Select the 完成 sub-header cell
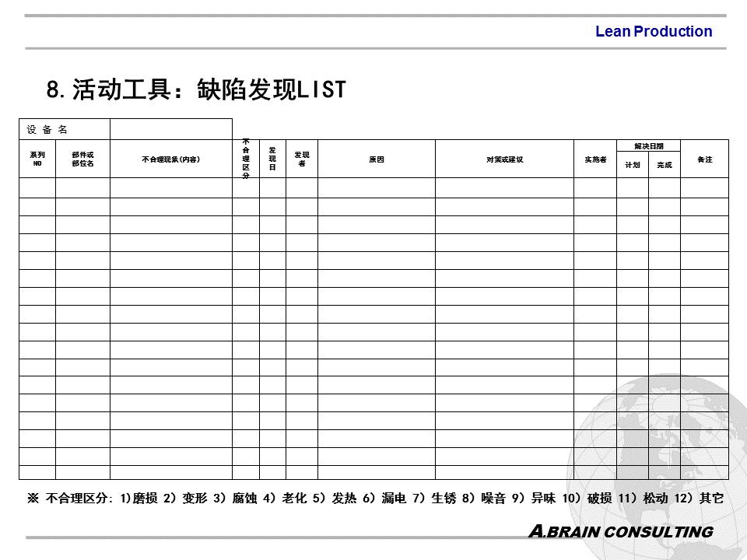Image resolution: width=747 pixels, height=560 pixels. point(664,165)
